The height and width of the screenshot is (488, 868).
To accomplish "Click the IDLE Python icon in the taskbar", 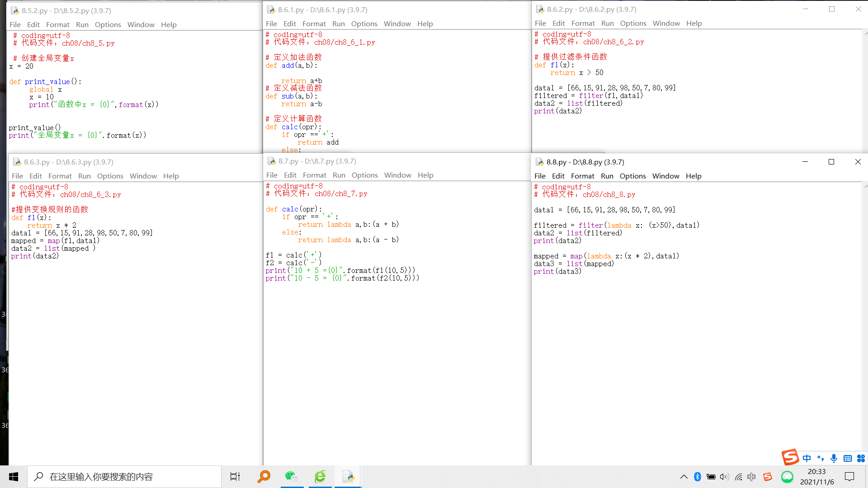I will pos(348,476).
